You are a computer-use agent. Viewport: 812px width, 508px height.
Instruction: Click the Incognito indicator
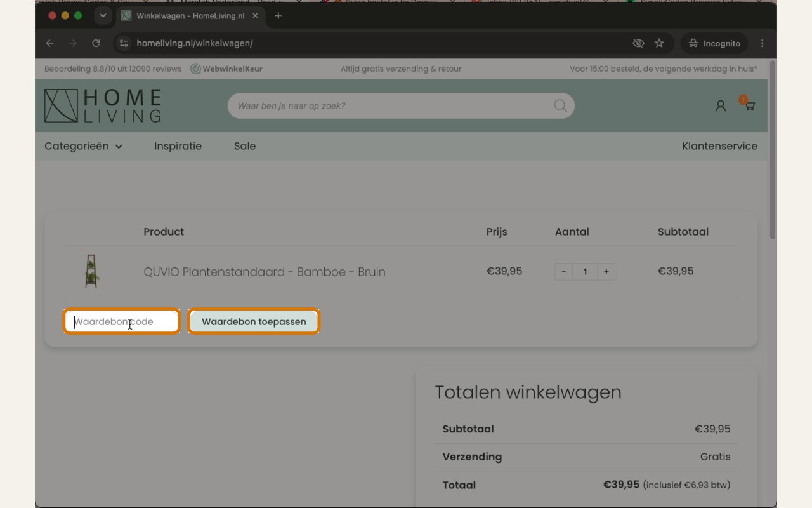point(714,43)
